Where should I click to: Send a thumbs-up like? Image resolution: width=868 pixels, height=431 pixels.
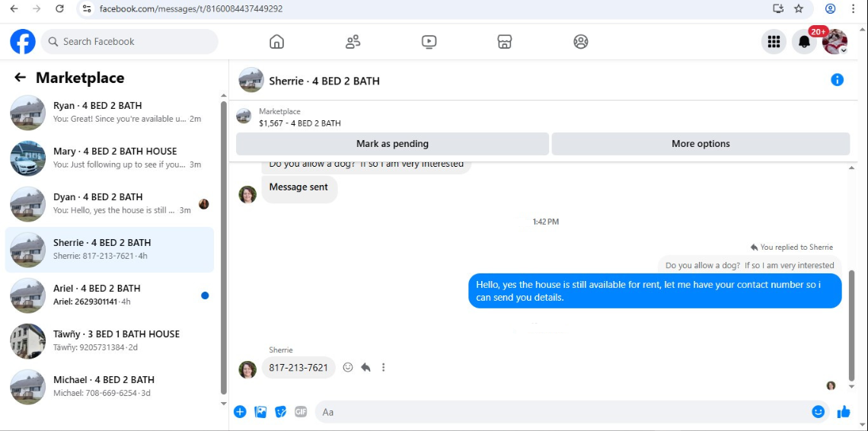click(844, 412)
